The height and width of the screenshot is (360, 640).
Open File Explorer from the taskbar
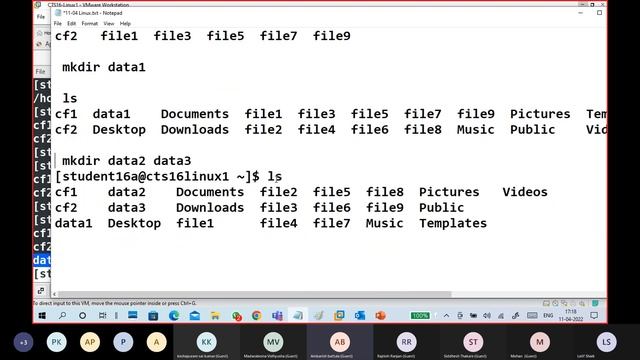(x=215, y=316)
